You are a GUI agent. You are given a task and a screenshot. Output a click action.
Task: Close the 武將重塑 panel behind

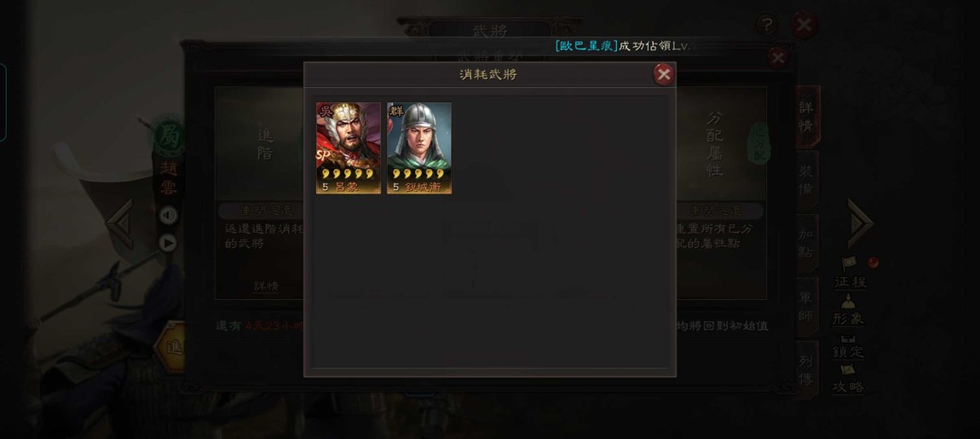[778, 59]
